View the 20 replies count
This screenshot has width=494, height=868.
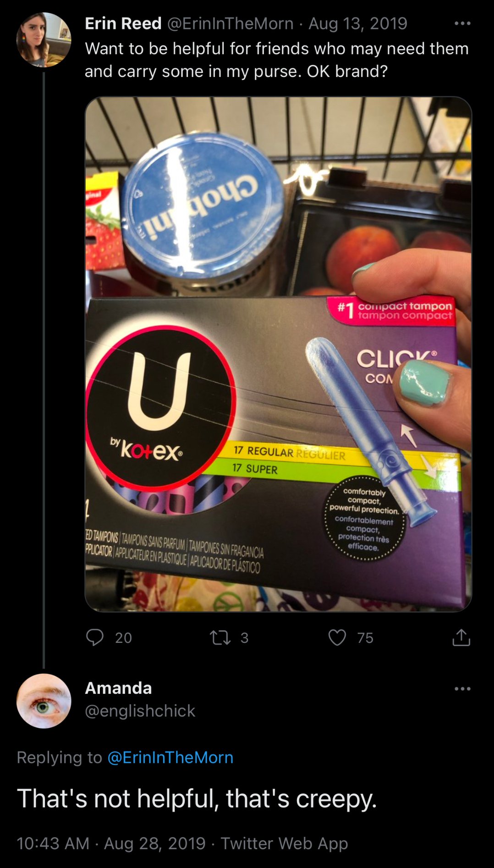tap(123, 638)
